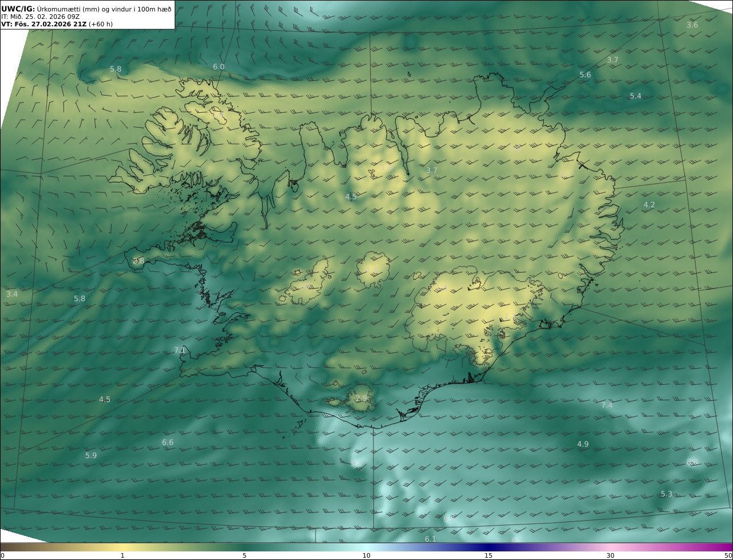Click the '4.2' value east of Iceland
The image size is (733, 560).
(x=649, y=205)
